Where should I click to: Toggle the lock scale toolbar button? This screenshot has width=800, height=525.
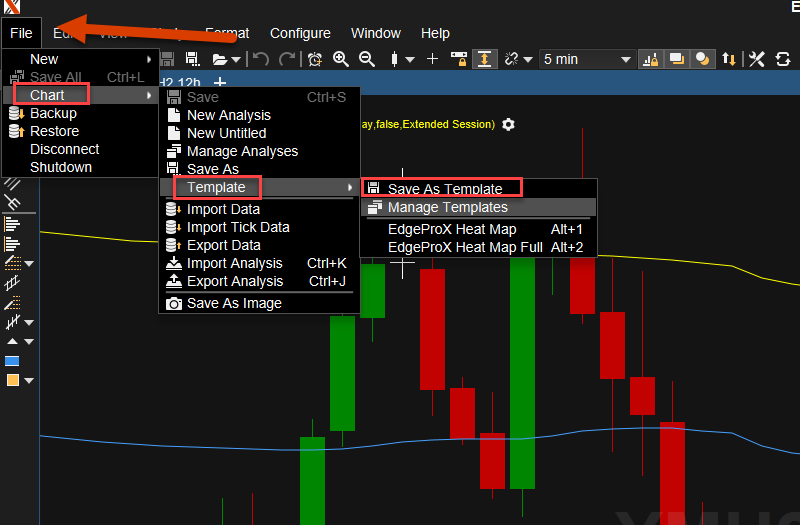point(459,59)
